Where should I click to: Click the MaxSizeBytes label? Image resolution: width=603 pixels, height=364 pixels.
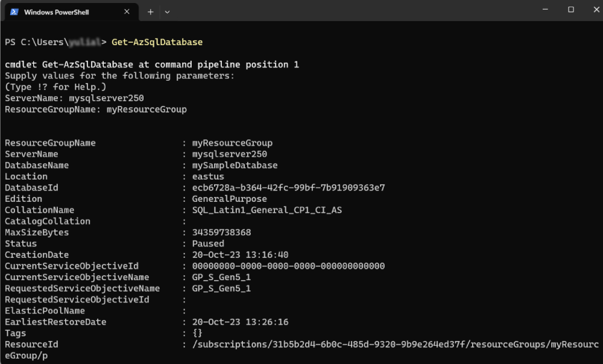[37, 233]
